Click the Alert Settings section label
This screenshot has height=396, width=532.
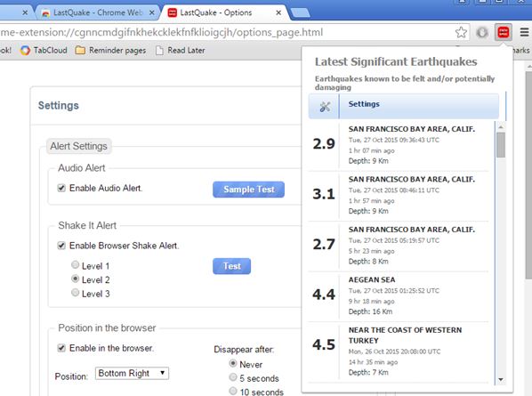click(78, 146)
